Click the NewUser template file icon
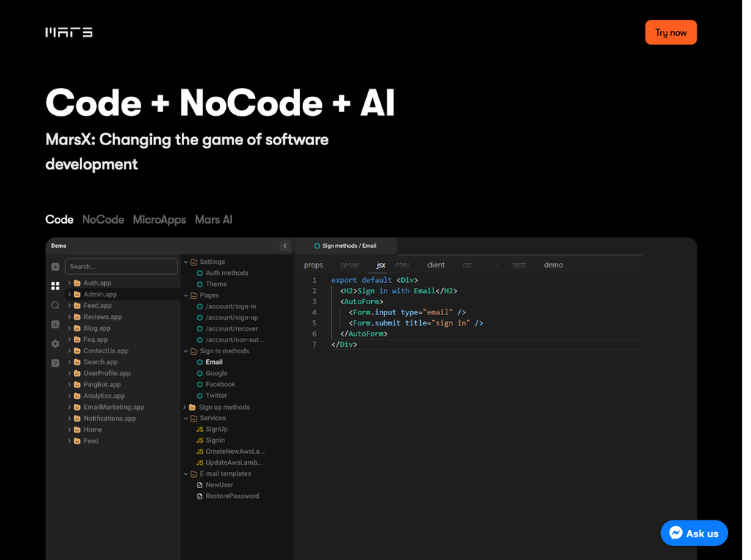751x560 pixels. click(x=199, y=485)
